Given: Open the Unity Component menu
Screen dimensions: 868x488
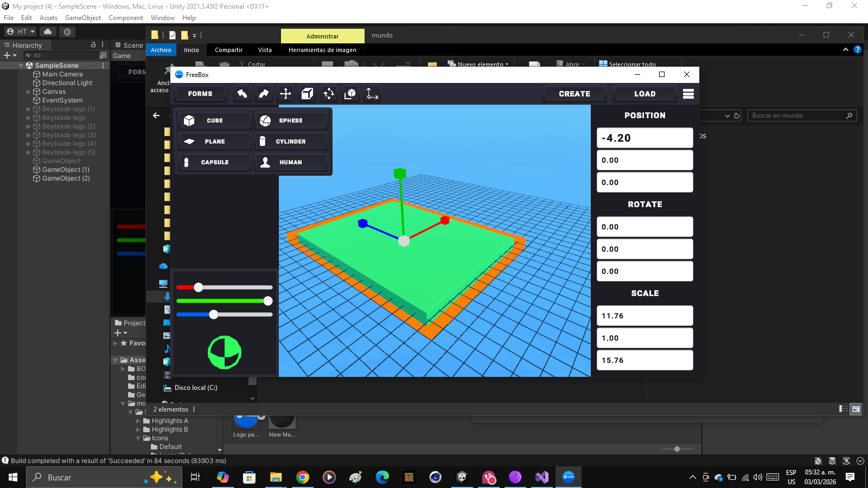Looking at the screenshot, I should (x=126, y=18).
